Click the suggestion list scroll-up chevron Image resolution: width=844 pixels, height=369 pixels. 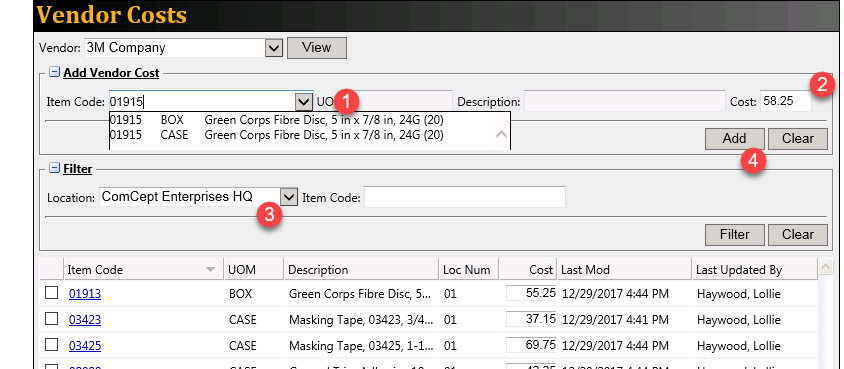(x=501, y=133)
